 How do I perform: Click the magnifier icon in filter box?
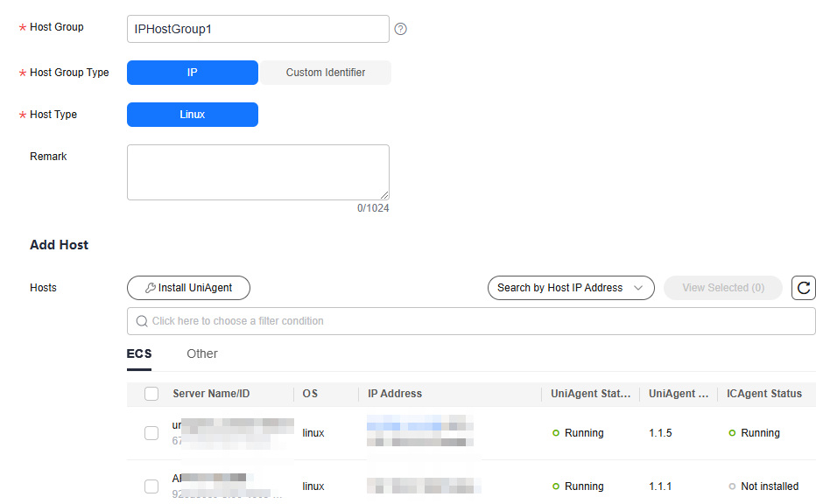pyautogui.click(x=142, y=321)
